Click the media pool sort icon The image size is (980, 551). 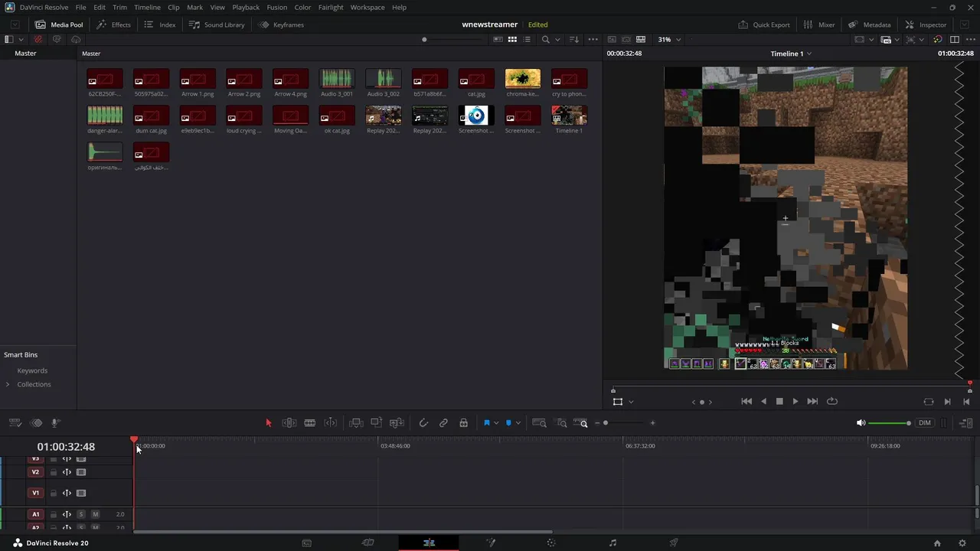[575, 39]
